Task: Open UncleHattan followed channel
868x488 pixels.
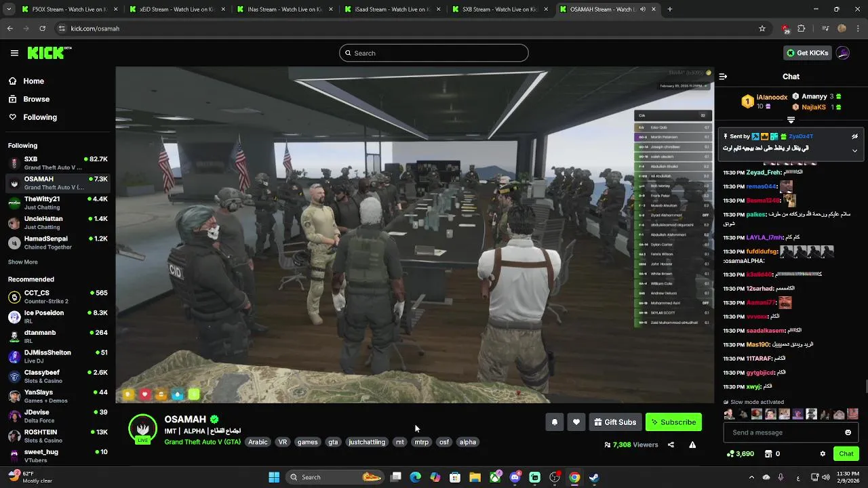Action: (x=58, y=222)
